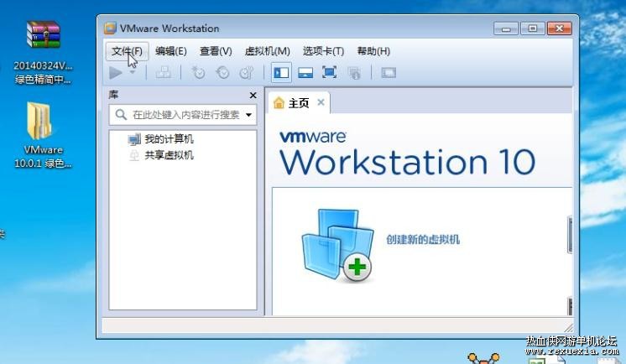Open the 编辑(E) menu

[171, 51]
